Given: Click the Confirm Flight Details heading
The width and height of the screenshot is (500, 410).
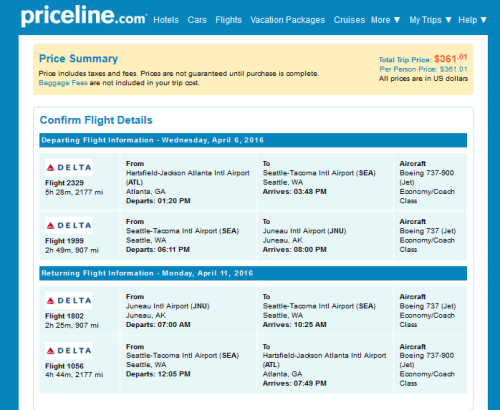Looking at the screenshot, I should pyautogui.click(x=96, y=120).
